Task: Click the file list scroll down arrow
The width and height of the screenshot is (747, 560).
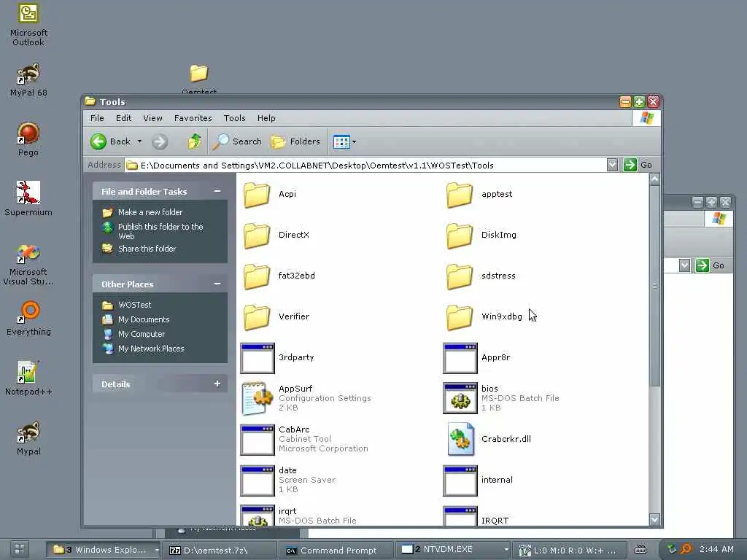Action: coord(654,519)
